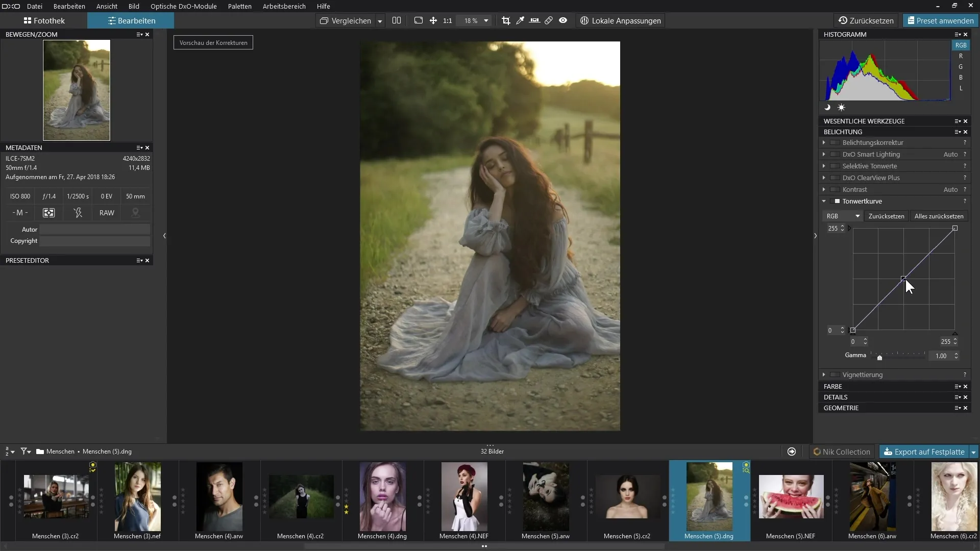The image size is (980, 551).
Task: Show the R histogram channel
Action: tap(961, 56)
